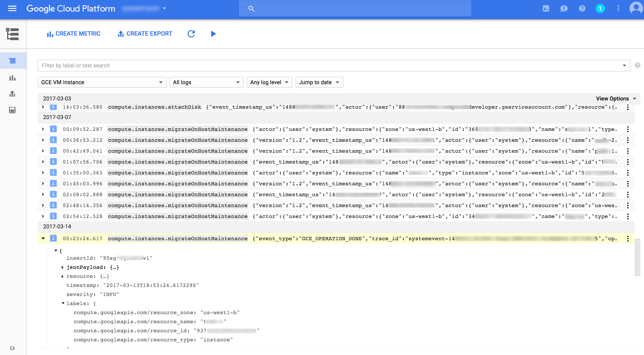
Task: Expand the 01:45:03.996 log entry
Action: (43, 184)
